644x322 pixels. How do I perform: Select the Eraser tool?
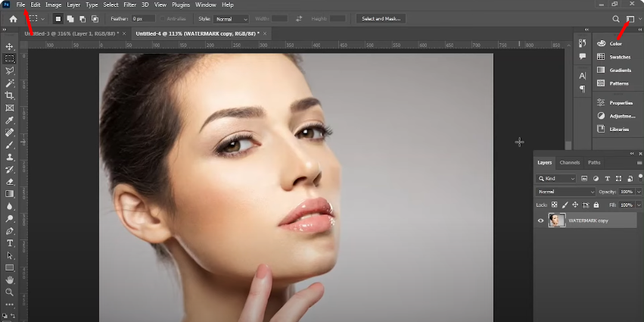[9, 182]
